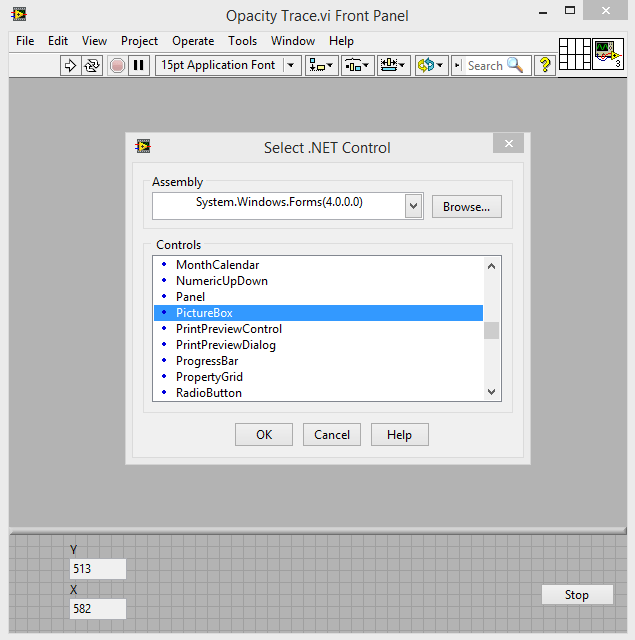Click OK in Select .NET Control
Screen dimensions: 635x640
tap(264, 434)
